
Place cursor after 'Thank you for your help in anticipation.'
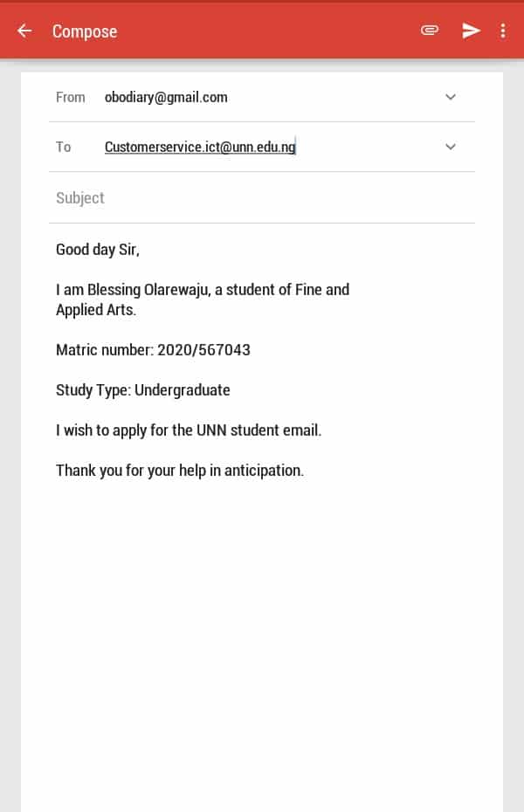[305, 471]
